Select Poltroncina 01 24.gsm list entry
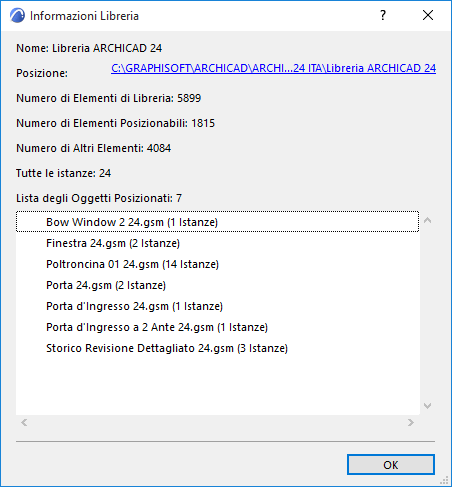Screen dimensions: 452x487 tap(217, 264)
